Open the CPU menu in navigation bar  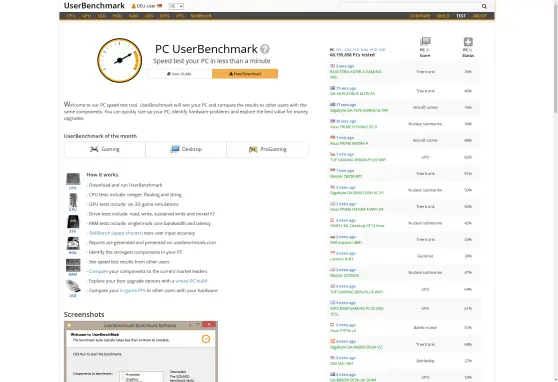71,16
